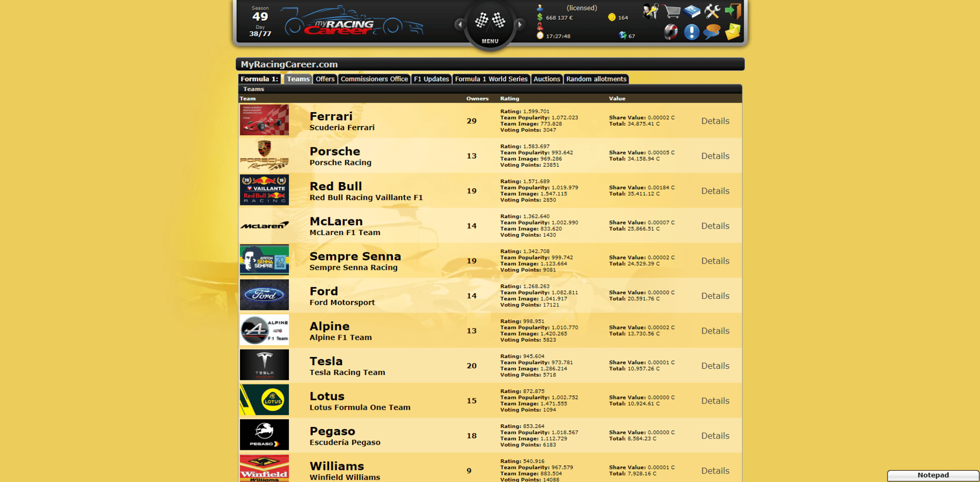Open the account keys icon
Viewport: 980px width, 482px height.
[651, 11]
